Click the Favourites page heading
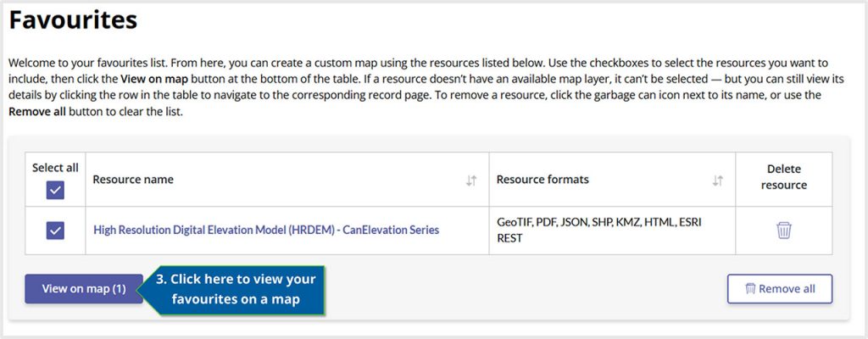The width and height of the screenshot is (868, 339). point(73,20)
